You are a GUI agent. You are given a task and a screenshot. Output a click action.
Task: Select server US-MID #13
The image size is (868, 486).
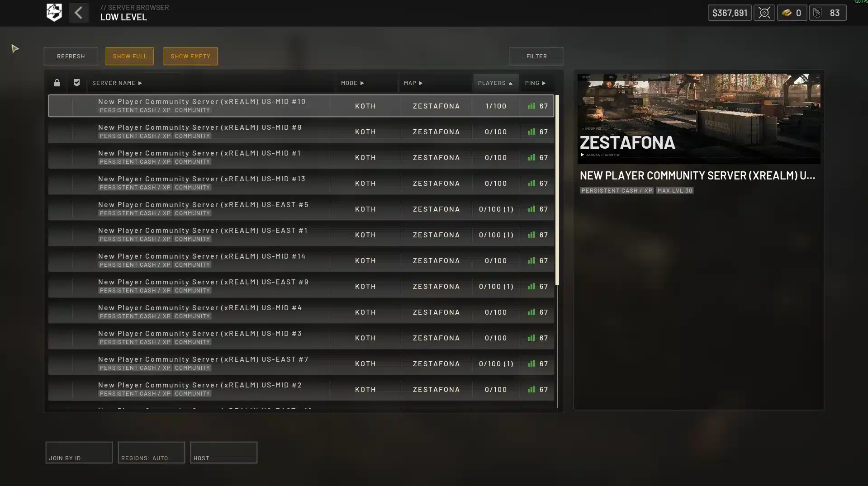click(301, 183)
